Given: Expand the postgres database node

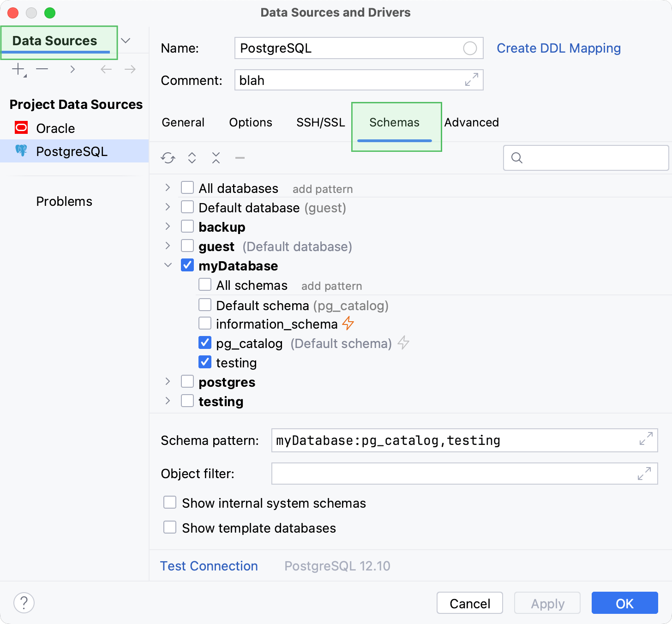Looking at the screenshot, I should 167,381.
